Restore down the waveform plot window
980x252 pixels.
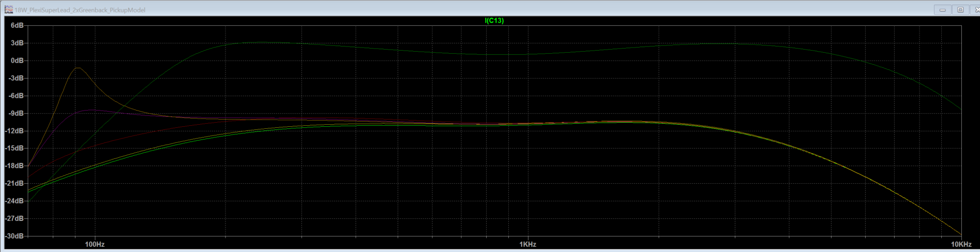[x=960, y=10]
